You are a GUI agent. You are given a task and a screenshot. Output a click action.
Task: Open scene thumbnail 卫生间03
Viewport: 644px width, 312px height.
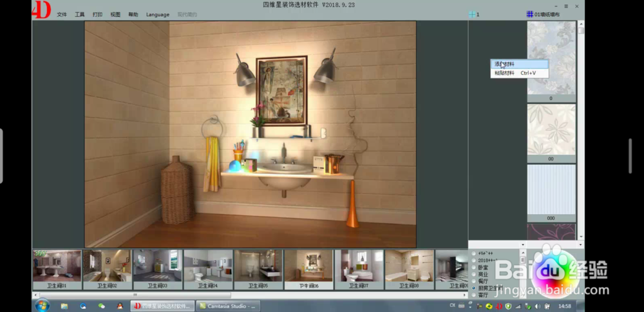(157, 269)
